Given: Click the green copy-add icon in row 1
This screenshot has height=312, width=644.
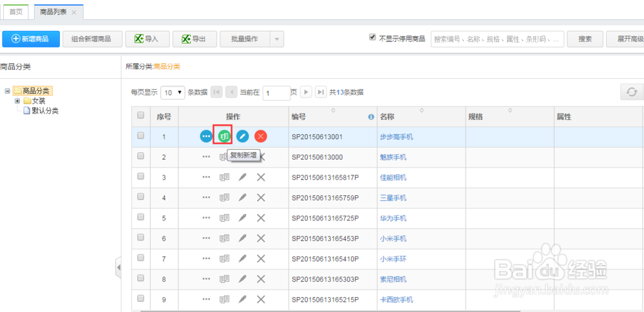Looking at the screenshot, I should [x=224, y=136].
